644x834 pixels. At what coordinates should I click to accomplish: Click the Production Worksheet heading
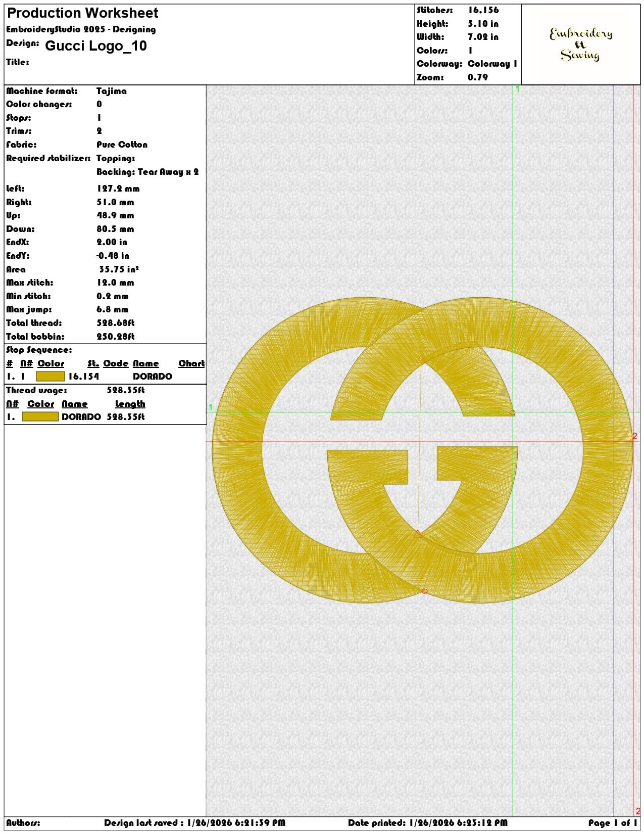click(x=83, y=13)
